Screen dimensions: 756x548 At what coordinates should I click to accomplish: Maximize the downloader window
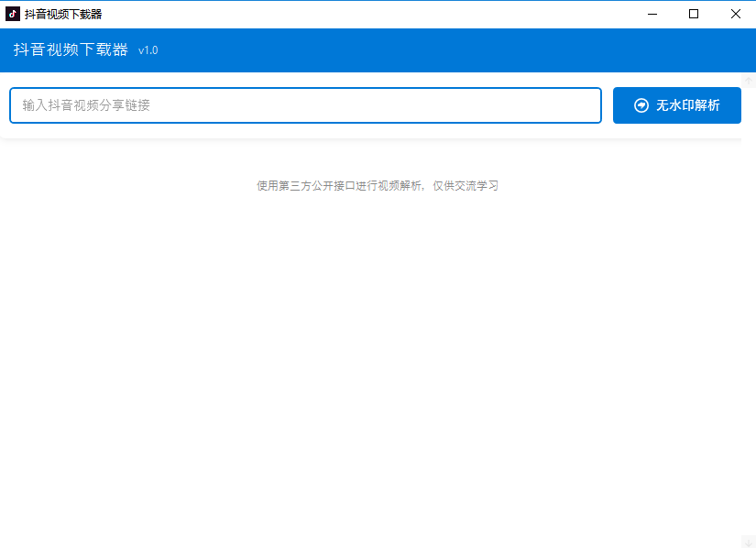pyautogui.click(x=694, y=14)
